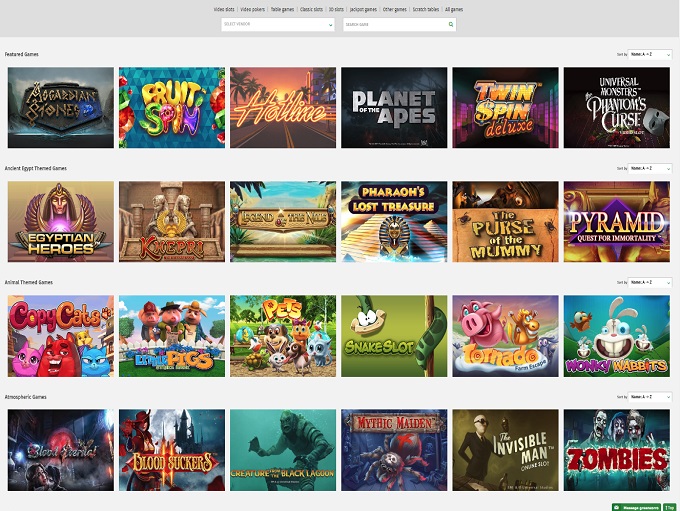Select the Zombies game thumbnail

pos(616,449)
